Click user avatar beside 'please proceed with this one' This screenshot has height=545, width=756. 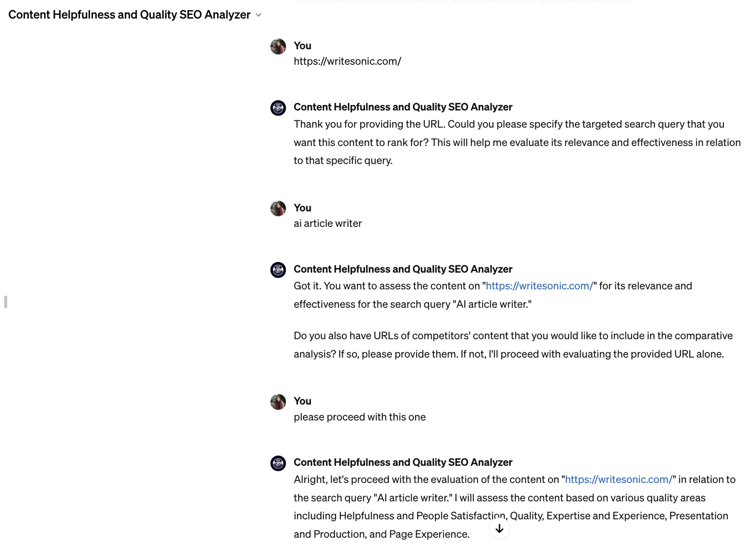coord(278,402)
